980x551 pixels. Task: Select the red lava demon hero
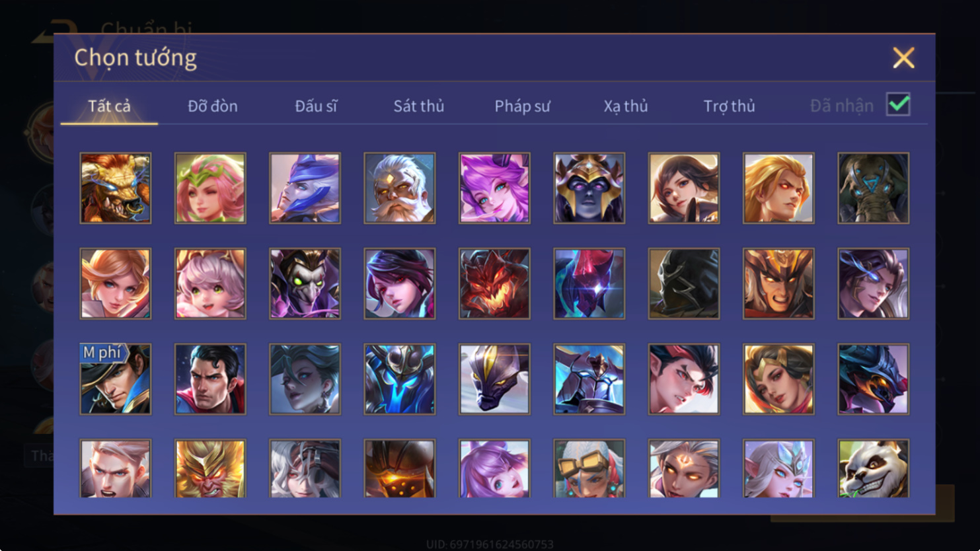click(x=494, y=283)
